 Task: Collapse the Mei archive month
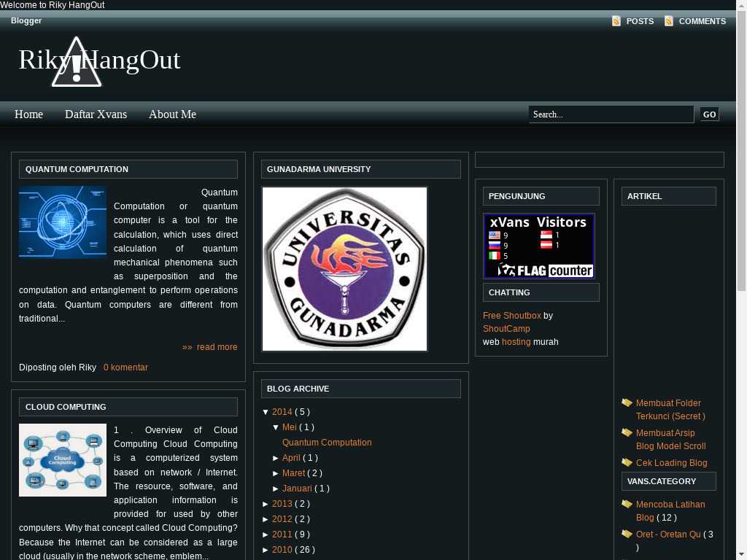click(x=276, y=427)
